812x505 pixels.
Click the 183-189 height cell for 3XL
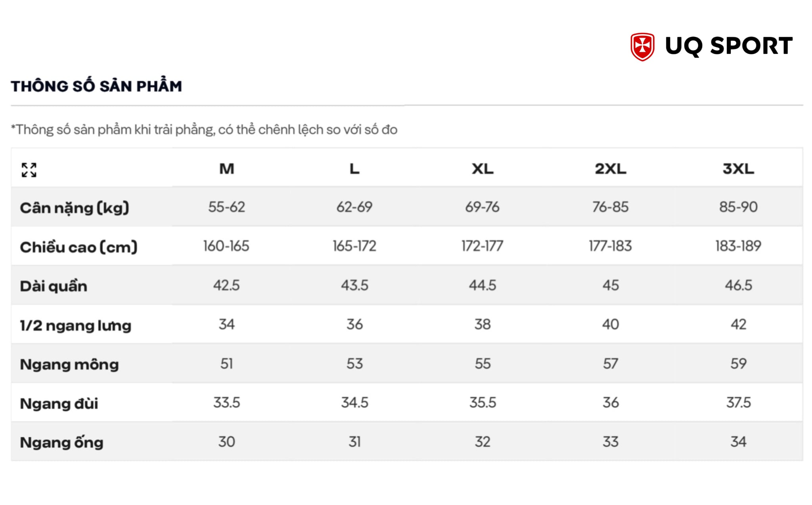738,246
